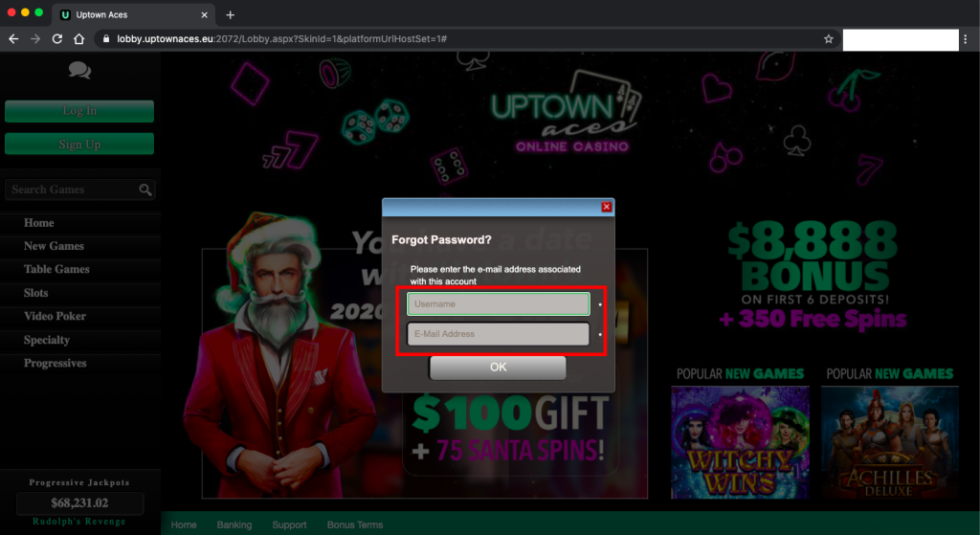Click the chat bubbles icon in the sidebar
This screenshot has width=980, height=535.
coord(79,70)
